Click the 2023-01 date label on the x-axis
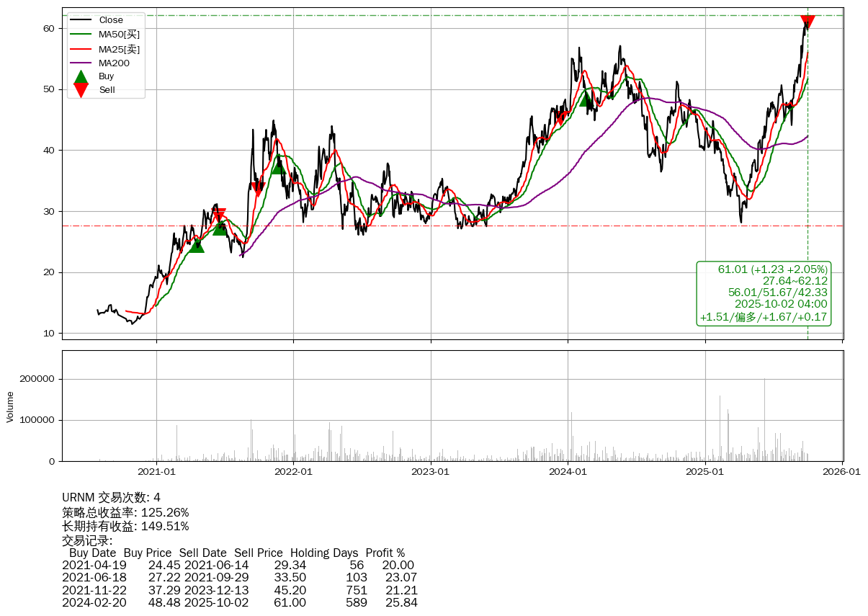Image resolution: width=868 pixels, height=616 pixels. (x=431, y=472)
